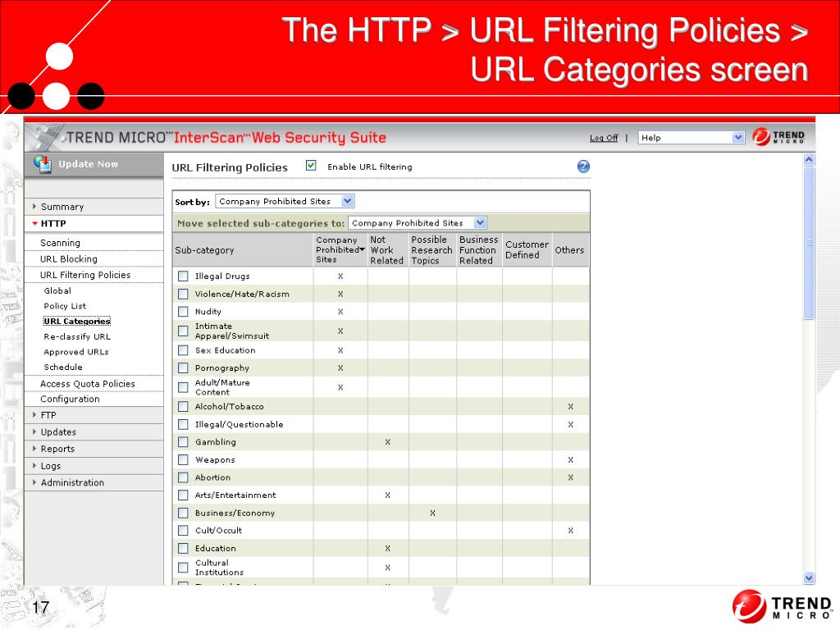Tick the Intimate Apparel/Swimsuit checkbox
Viewport: 840px width, 630px height.
(x=183, y=331)
